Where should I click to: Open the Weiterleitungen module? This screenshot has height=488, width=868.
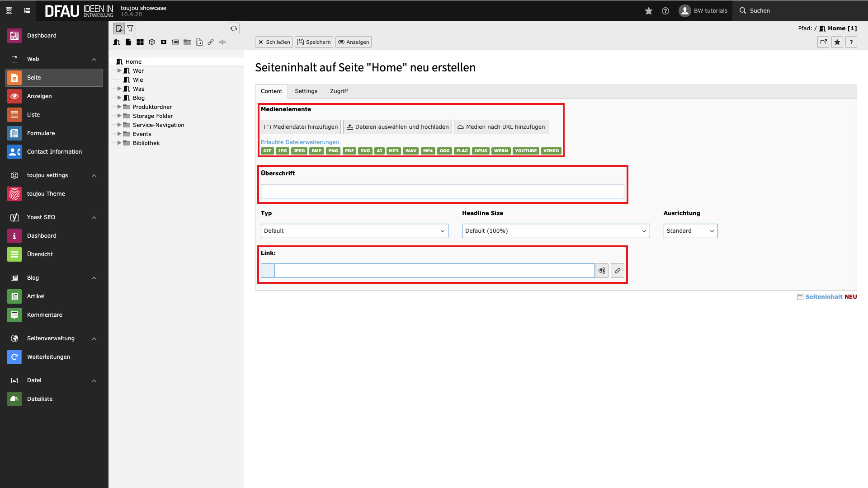tap(54, 357)
